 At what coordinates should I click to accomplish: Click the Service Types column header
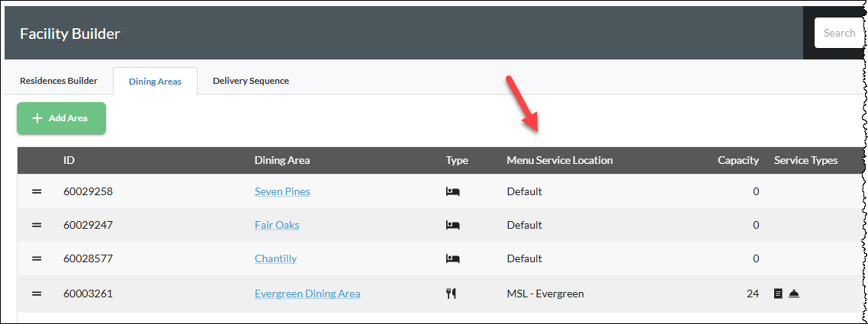click(805, 160)
